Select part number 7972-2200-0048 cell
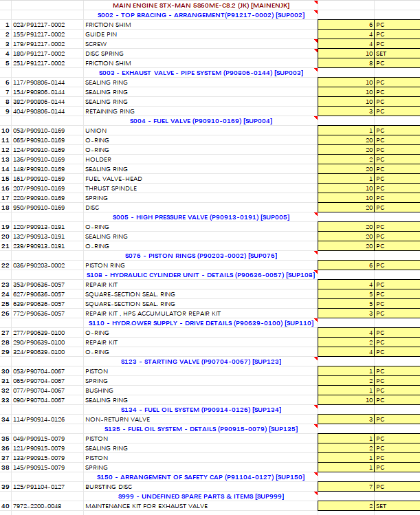 47,505
